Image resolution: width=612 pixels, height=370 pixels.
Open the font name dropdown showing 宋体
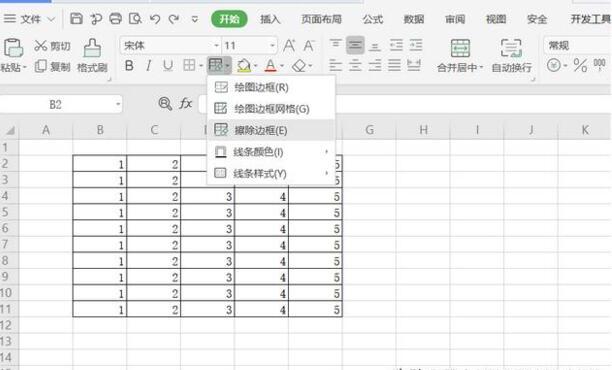tap(216, 46)
